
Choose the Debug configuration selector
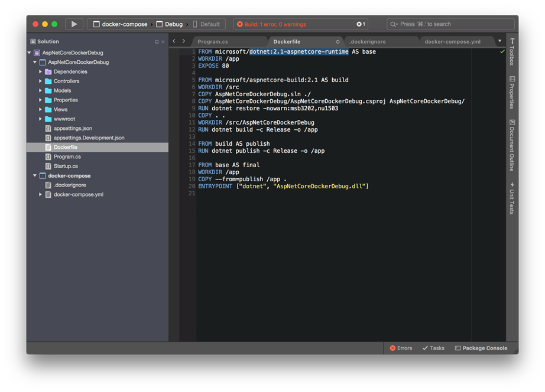(169, 24)
